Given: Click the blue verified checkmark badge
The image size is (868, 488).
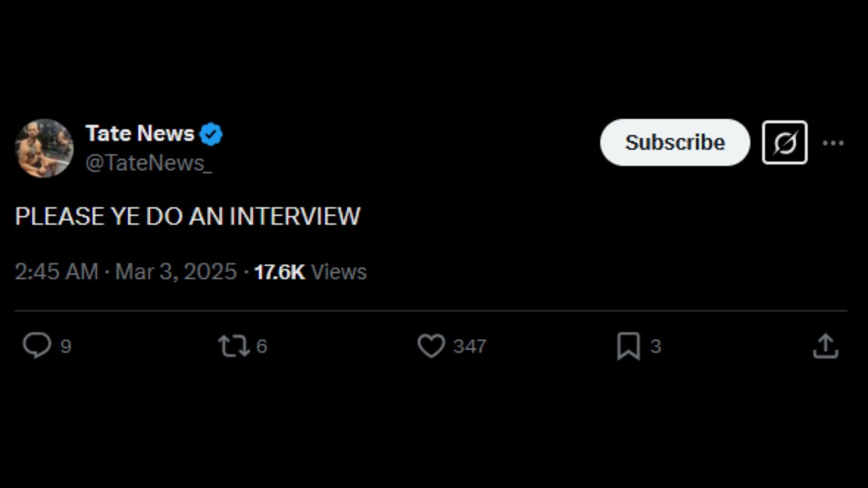Looking at the screenshot, I should click(211, 134).
